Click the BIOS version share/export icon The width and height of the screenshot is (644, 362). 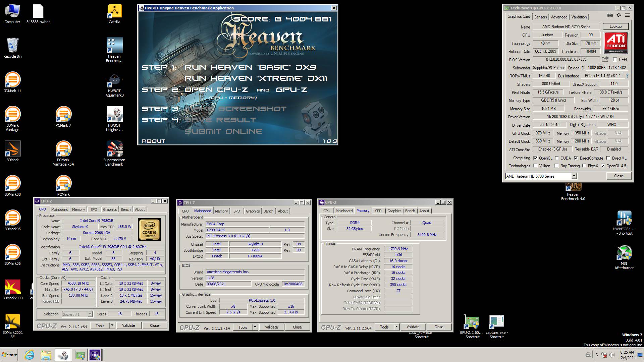(605, 59)
